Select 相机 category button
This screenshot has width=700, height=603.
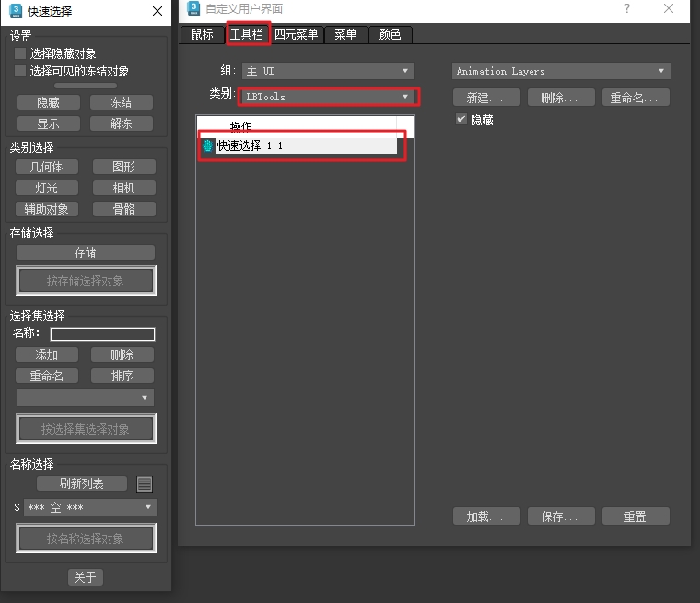click(123, 188)
